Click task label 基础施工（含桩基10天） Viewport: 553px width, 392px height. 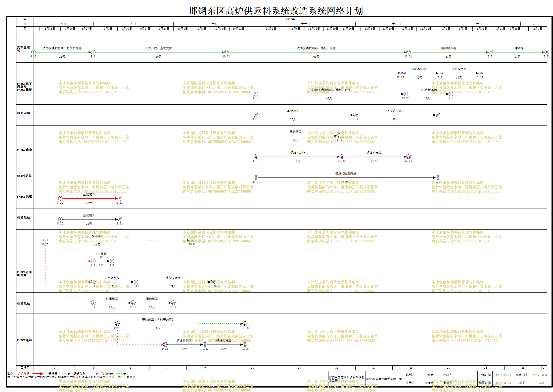click(x=158, y=320)
